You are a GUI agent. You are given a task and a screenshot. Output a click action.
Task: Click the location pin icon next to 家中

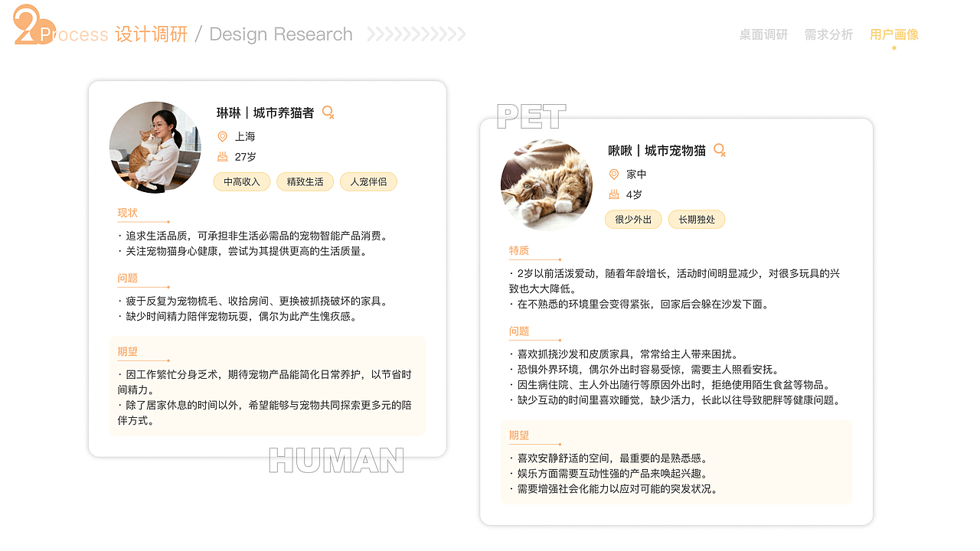(614, 174)
